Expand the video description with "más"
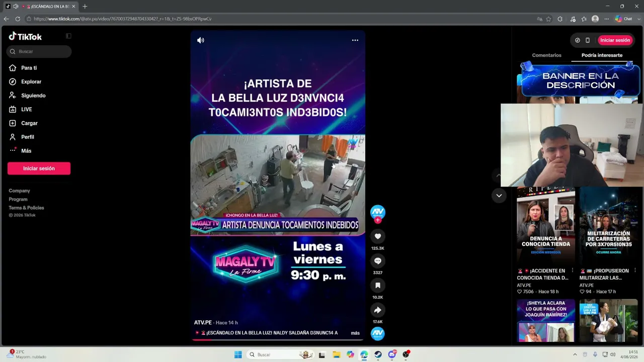This screenshot has height=362, width=644. coord(355,333)
